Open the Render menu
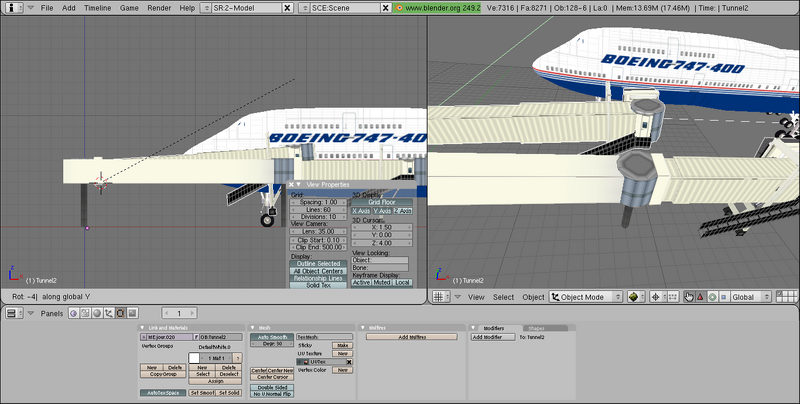The width and height of the screenshot is (800, 404). pyautogui.click(x=159, y=8)
